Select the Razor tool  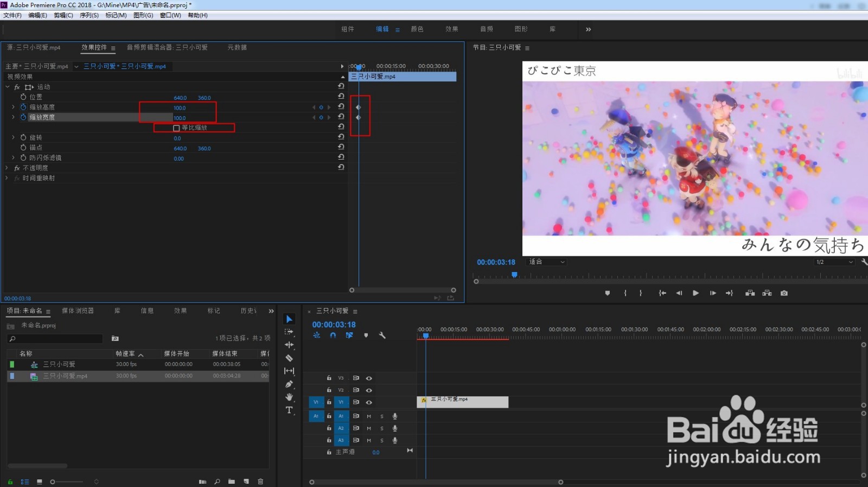coord(289,358)
